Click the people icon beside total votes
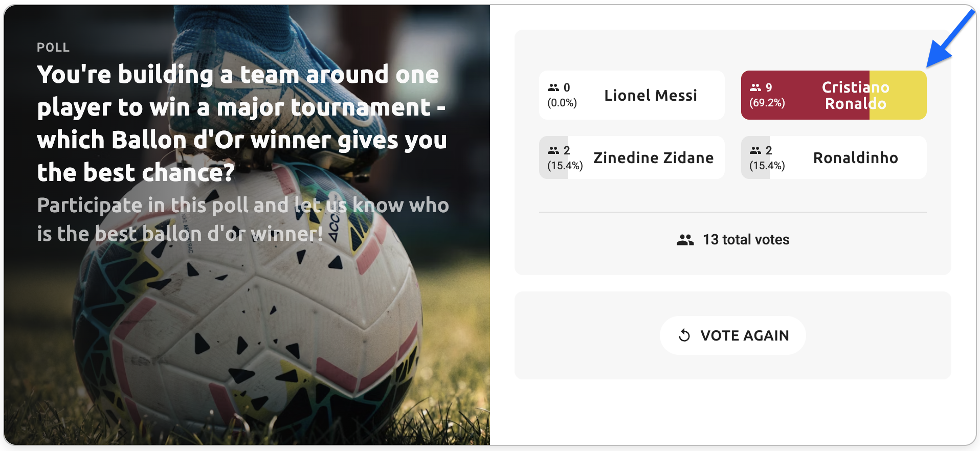Screen dimensions: 980x451 tap(685, 240)
